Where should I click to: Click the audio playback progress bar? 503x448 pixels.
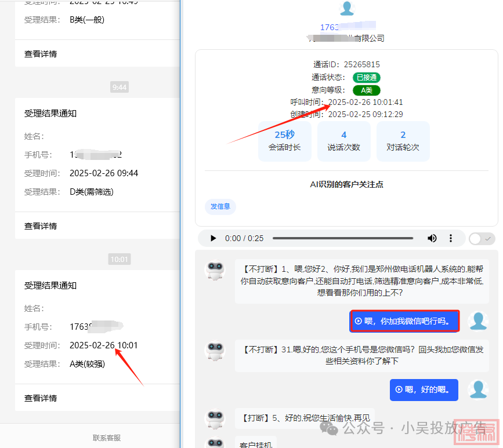[x=342, y=238]
